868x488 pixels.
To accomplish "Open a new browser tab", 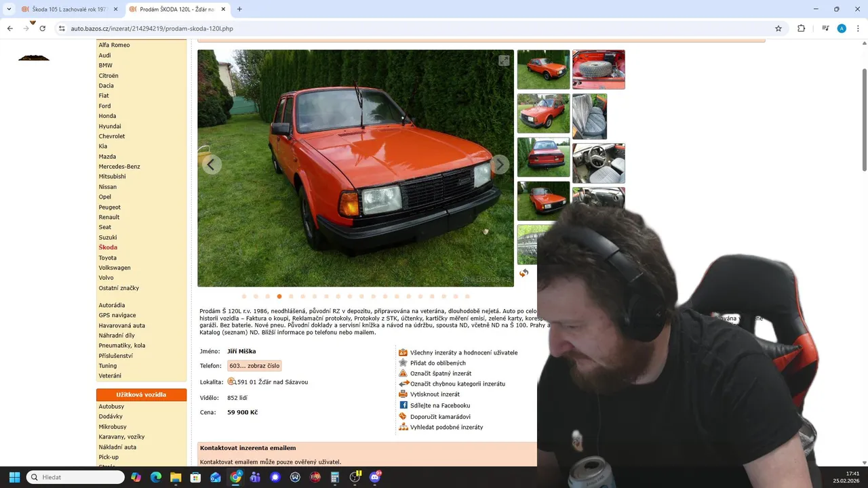I will [x=239, y=9].
